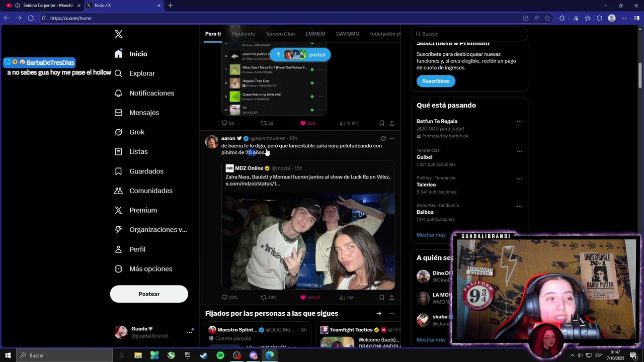Image resolution: width=644 pixels, height=362 pixels.
Task: Open options for the Talerico trend
Action: (x=519, y=178)
